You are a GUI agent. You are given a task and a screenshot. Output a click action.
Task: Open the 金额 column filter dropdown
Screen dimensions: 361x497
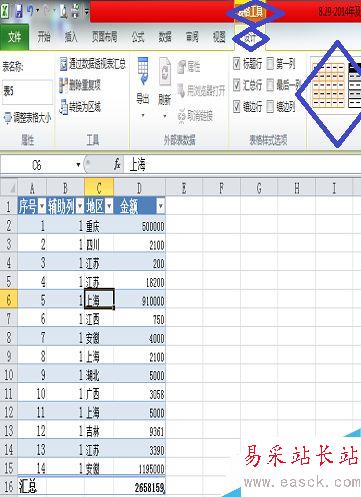pyautogui.click(x=161, y=207)
